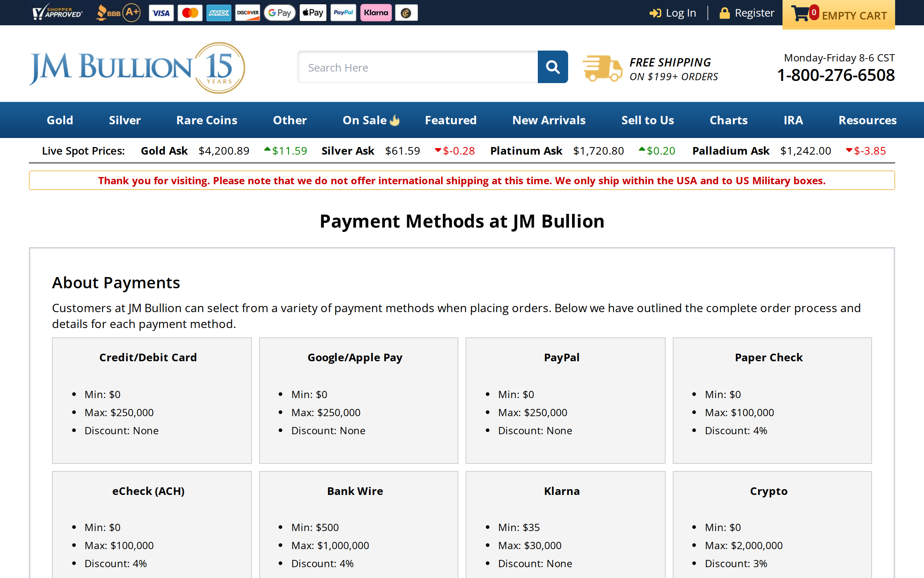Click the JM Bullion 15 Years logo
Viewport: 924px width, 578px height.
point(137,68)
